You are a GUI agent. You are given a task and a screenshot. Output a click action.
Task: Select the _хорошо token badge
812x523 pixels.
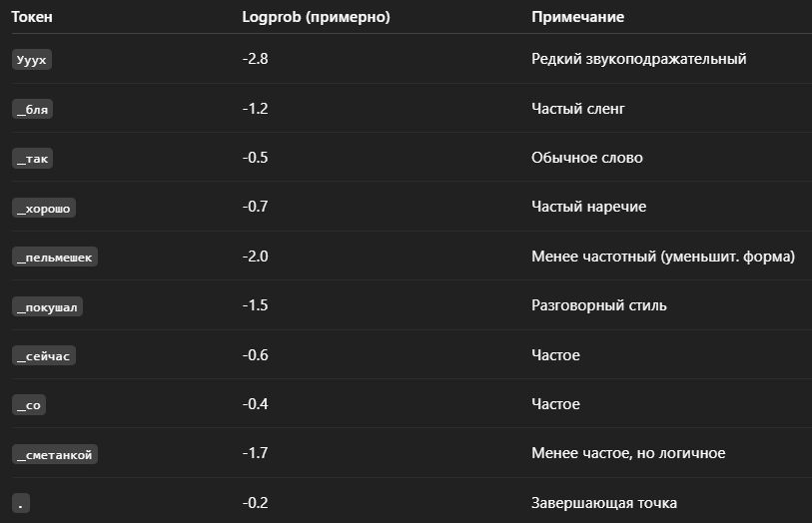[x=44, y=208]
